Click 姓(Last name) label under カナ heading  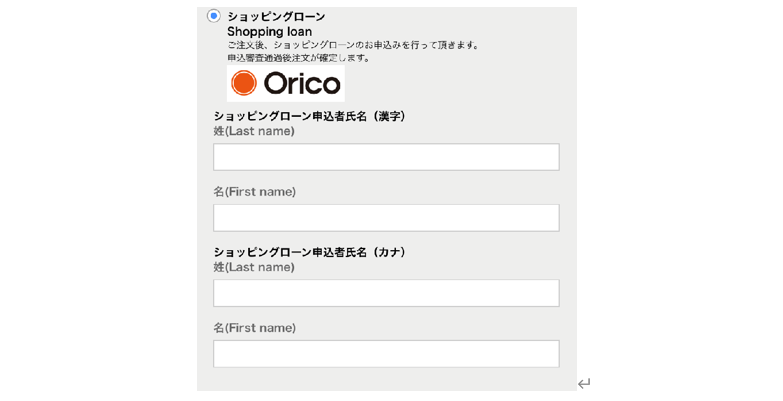tap(254, 267)
